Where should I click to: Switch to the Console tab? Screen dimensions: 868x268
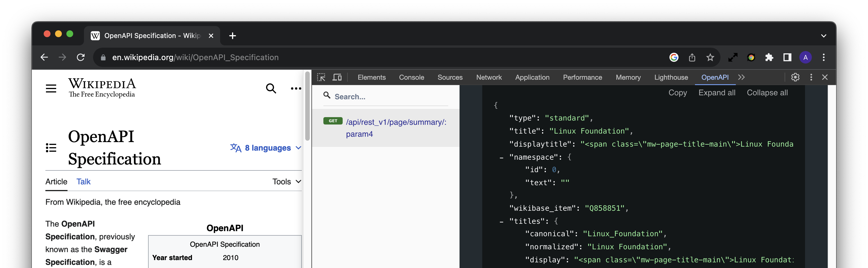point(411,77)
